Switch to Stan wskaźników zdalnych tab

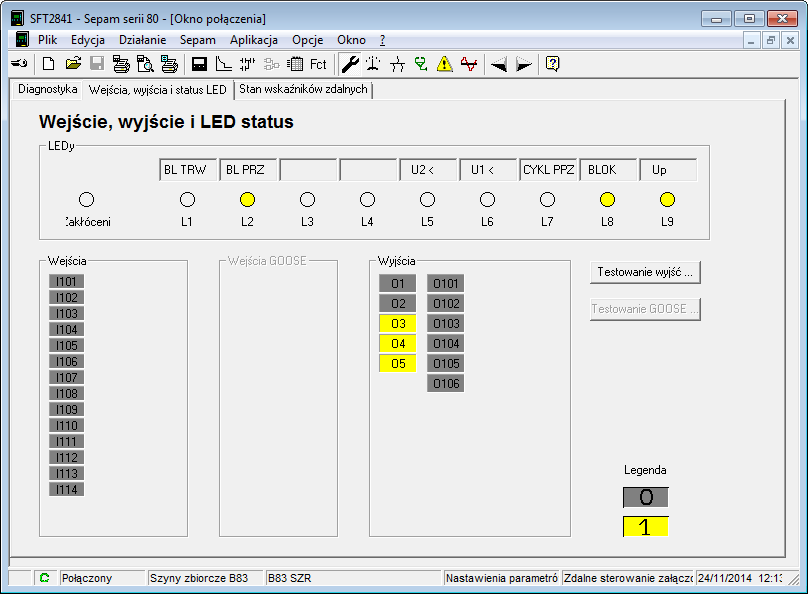303,89
